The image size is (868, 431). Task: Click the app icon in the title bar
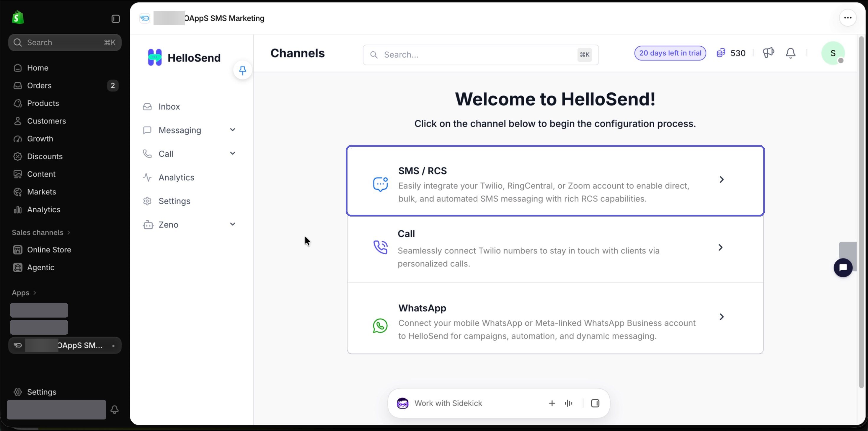145,18
